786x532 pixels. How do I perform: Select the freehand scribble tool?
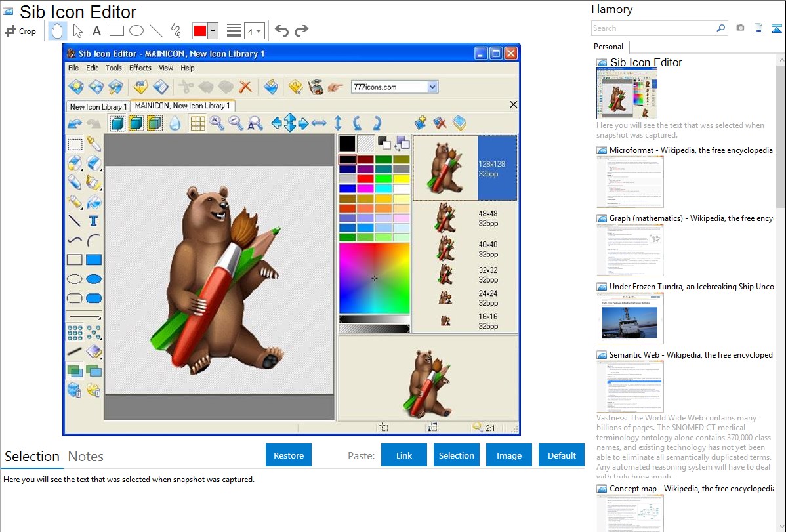pos(176,31)
